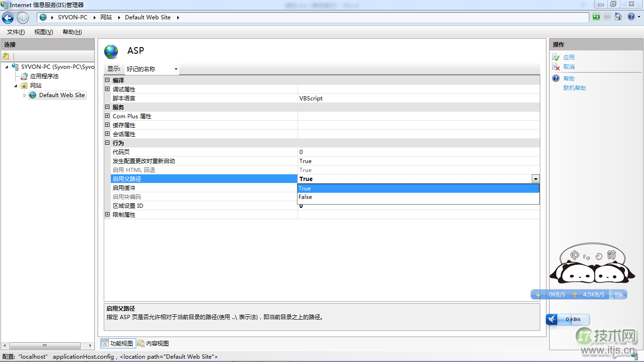Image resolution: width=644 pixels, height=362 pixels.
Task: Click the VBScript value cell
Action: point(419,99)
